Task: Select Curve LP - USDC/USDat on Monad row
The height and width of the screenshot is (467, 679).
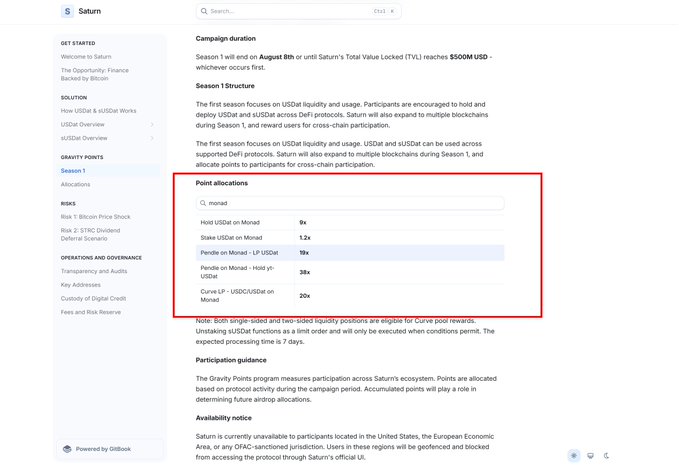Action: coord(350,295)
